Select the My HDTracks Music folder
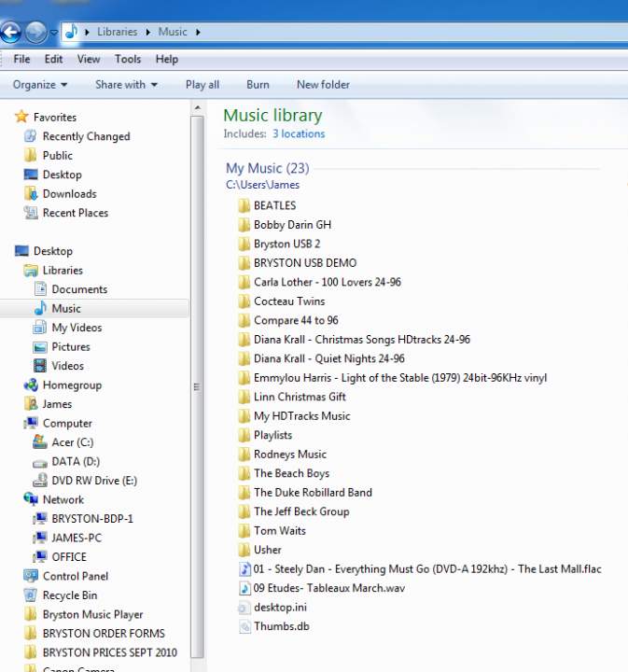628x672 pixels. tap(302, 416)
